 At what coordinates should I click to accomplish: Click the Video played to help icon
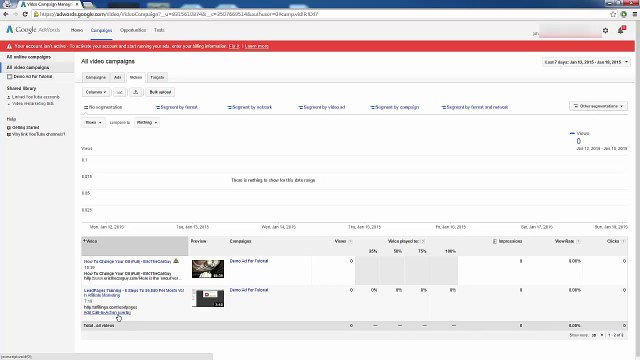(423, 241)
